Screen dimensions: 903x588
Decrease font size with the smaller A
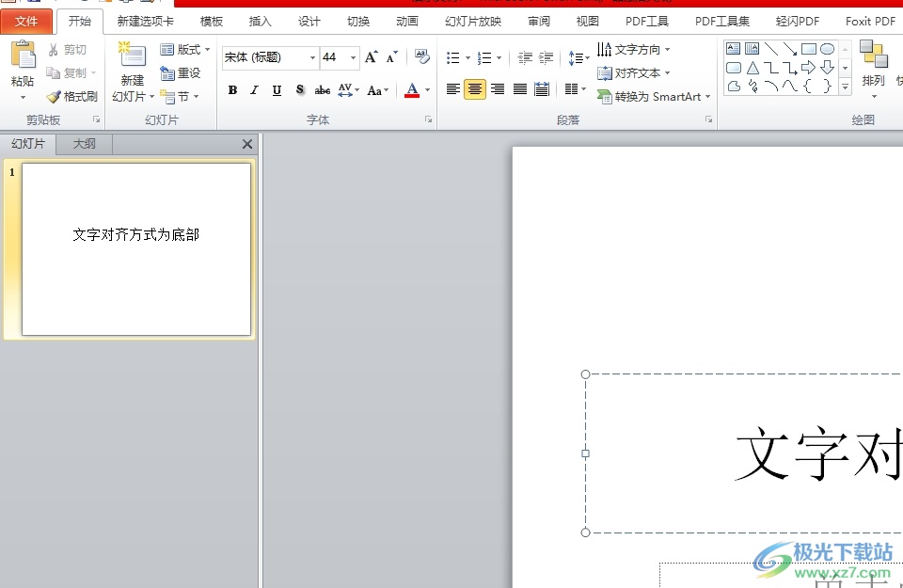[x=391, y=57]
